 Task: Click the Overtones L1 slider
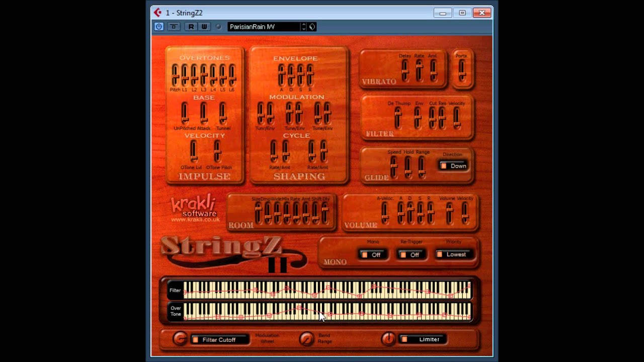click(185, 75)
